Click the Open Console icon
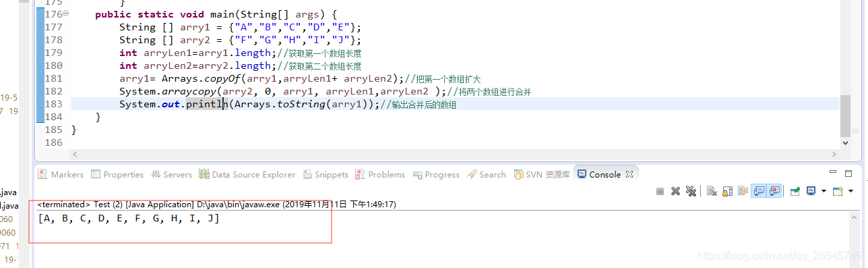This screenshot has width=868, height=268. 838,191
